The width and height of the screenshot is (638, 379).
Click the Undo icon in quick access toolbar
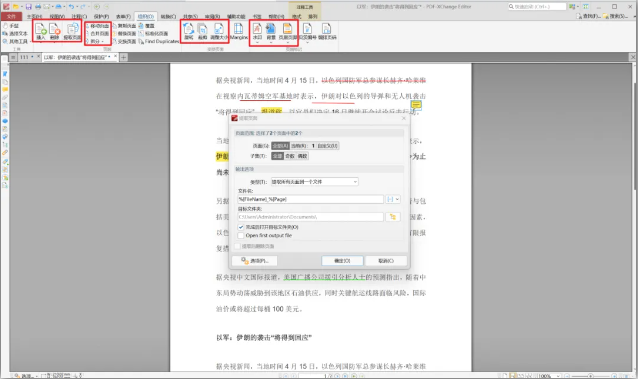tap(71, 7)
